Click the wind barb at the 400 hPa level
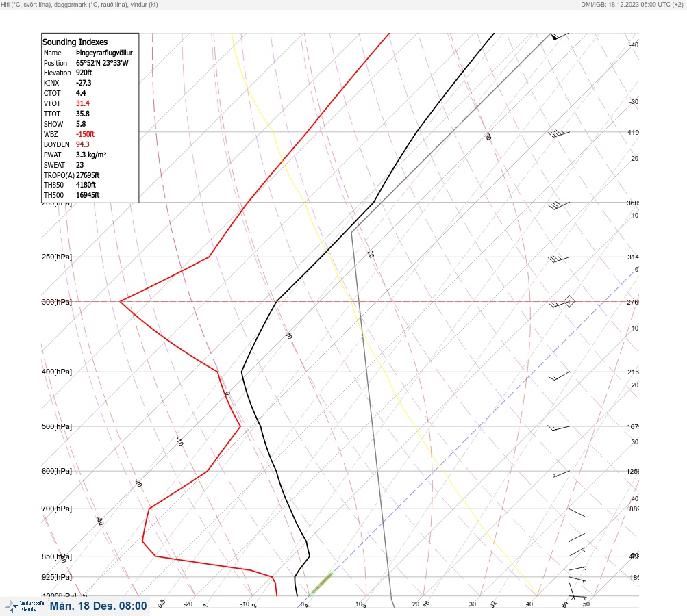Screen dimensions: 687x616 pos(559,376)
